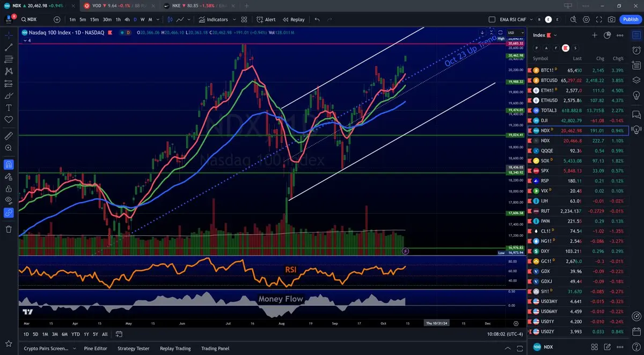
Task: Expand chart type dropdown arrow
Action: pyautogui.click(x=189, y=19)
